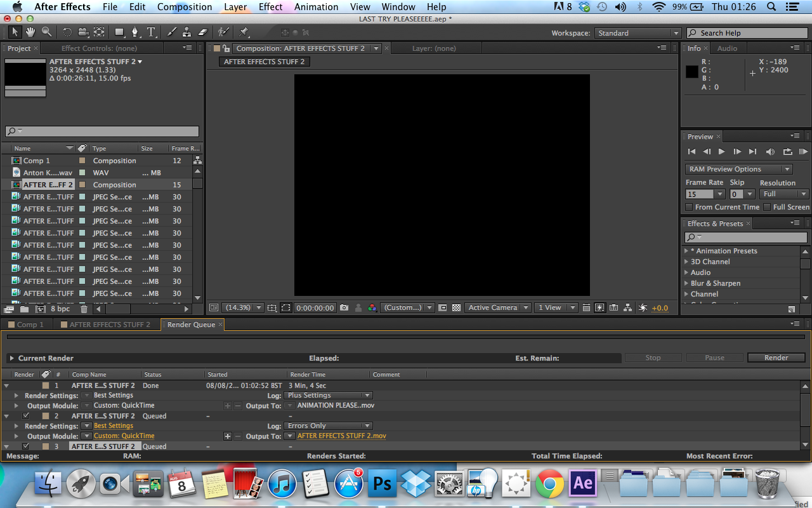Select the Rectangle shape tool
Viewport: 812px width, 508px height.
pos(119,32)
